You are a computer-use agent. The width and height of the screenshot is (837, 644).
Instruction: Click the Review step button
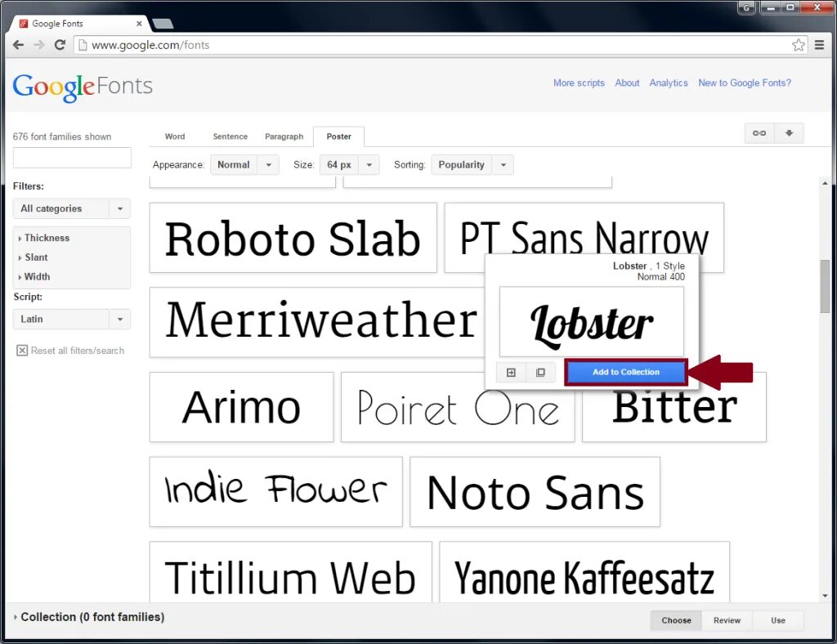point(727,620)
